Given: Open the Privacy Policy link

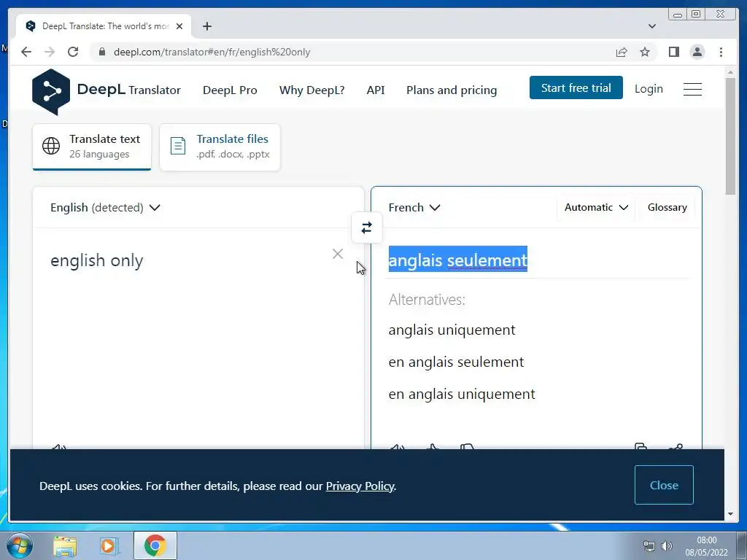Looking at the screenshot, I should tap(360, 486).
